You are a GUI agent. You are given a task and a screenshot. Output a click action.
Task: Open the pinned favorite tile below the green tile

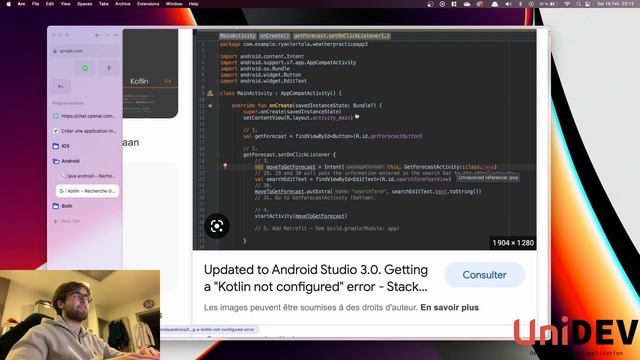click(60, 86)
